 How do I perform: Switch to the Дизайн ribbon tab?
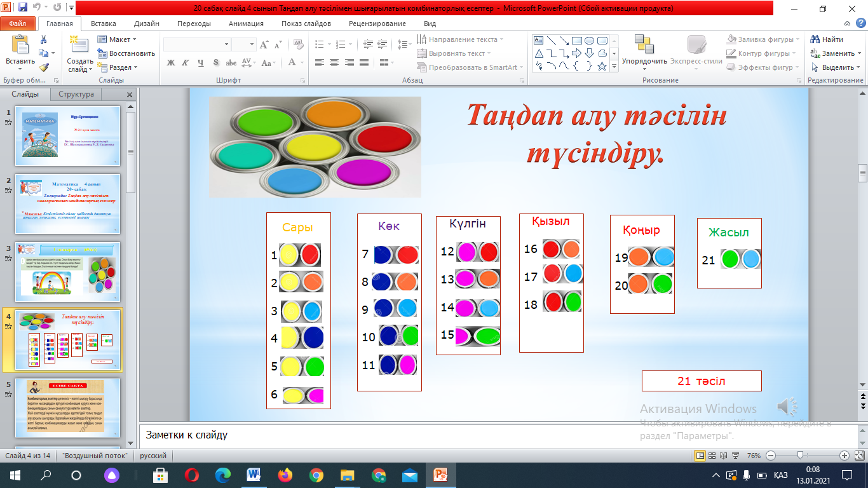coord(147,24)
